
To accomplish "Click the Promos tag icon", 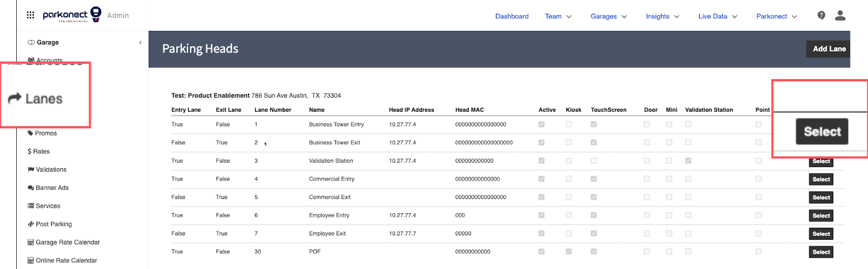I will coord(31,133).
